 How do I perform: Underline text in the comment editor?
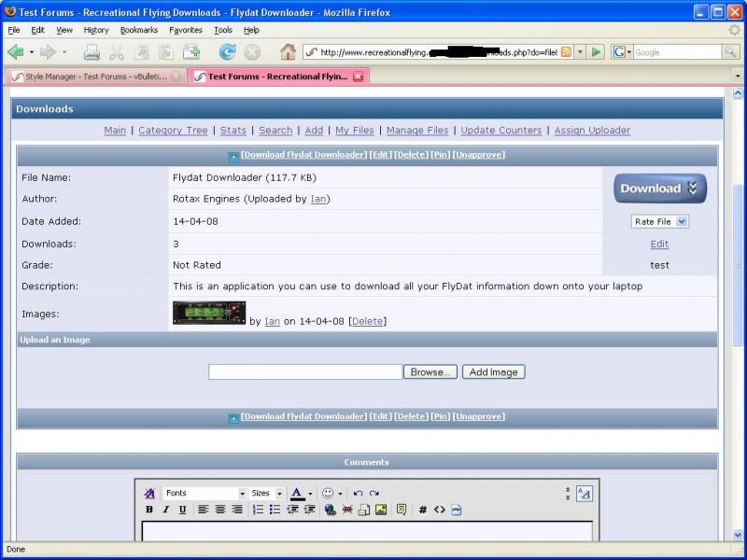click(182, 510)
